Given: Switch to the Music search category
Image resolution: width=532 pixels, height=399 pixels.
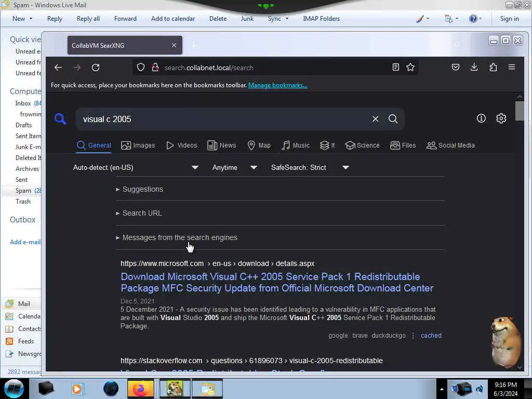Looking at the screenshot, I should pyautogui.click(x=296, y=145).
